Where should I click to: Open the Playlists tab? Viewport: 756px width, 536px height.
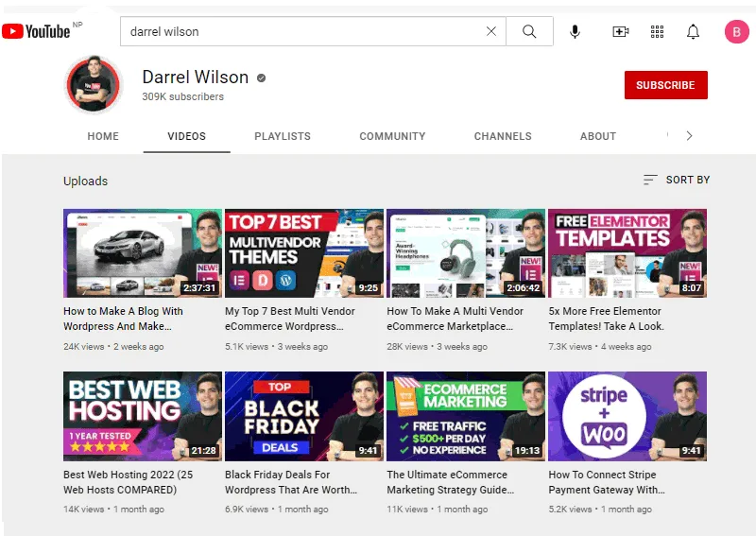coord(283,136)
